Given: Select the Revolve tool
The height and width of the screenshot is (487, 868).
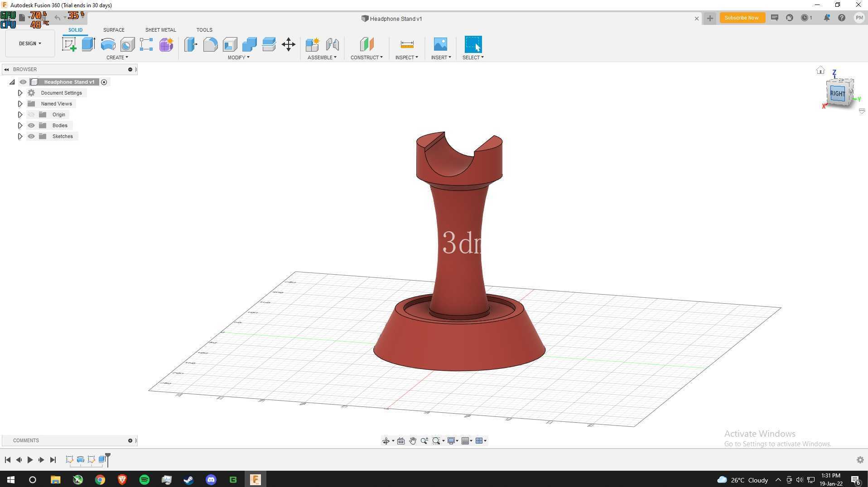Looking at the screenshot, I should 108,44.
